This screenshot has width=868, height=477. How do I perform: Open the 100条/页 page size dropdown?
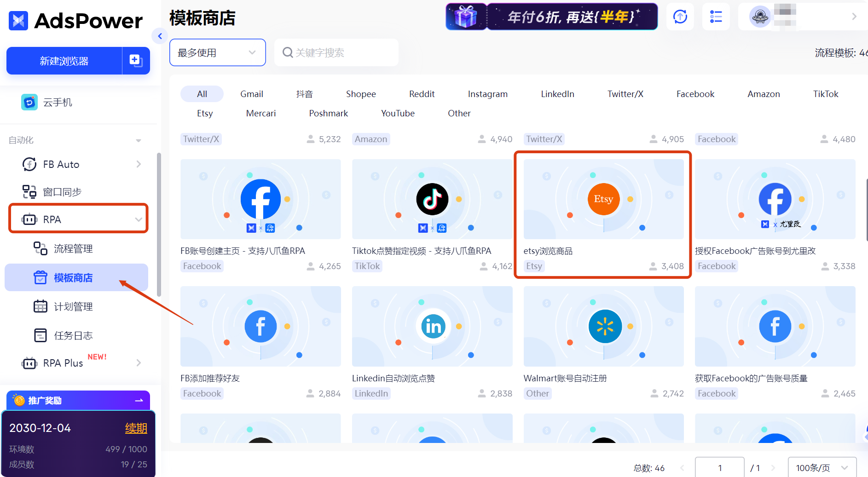(822, 467)
